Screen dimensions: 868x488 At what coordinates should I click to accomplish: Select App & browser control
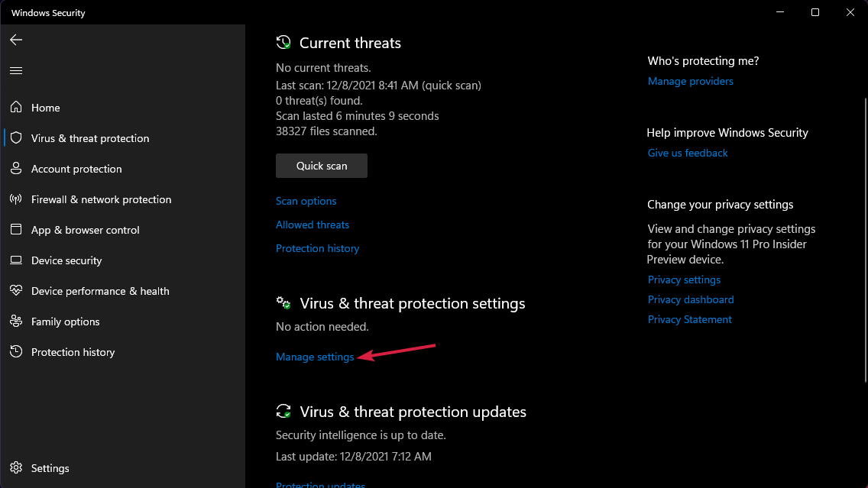(85, 230)
